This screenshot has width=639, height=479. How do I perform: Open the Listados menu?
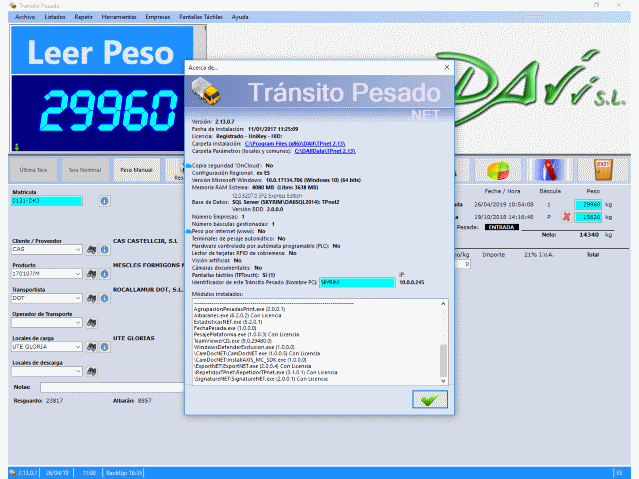pos(55,17)
